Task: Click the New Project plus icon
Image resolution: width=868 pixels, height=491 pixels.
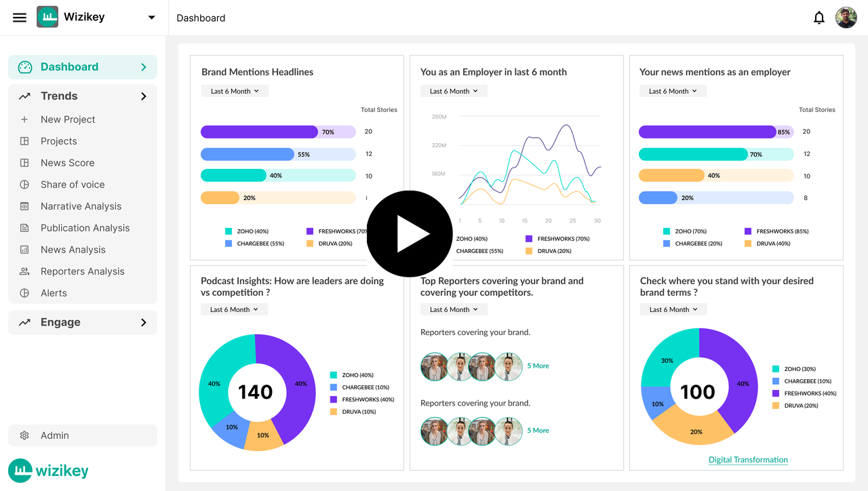Action: click(x=24, y=119)
